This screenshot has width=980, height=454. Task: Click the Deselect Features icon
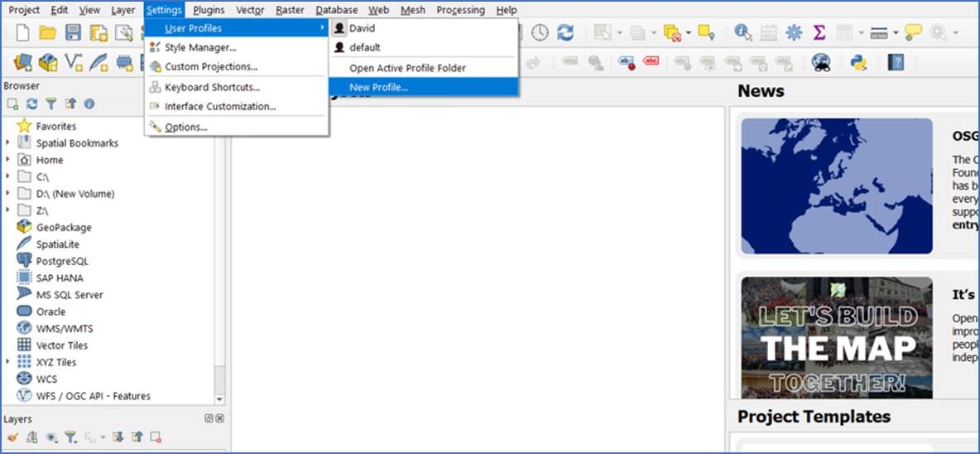click(x=672, y=32)
